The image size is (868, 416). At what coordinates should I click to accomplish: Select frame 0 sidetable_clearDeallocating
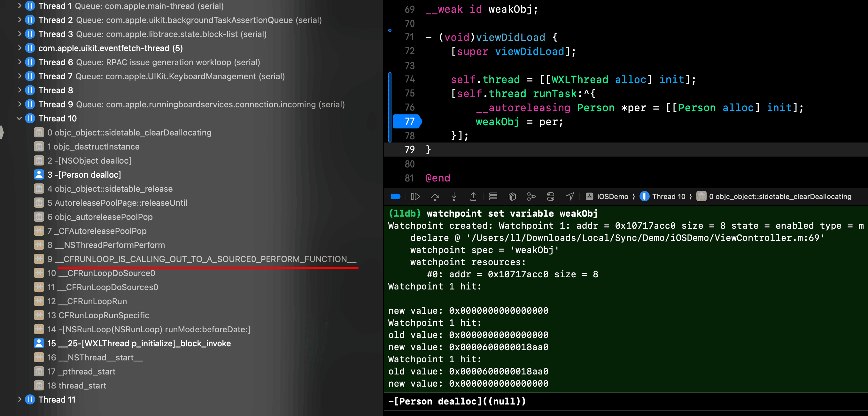coord(129,132)
